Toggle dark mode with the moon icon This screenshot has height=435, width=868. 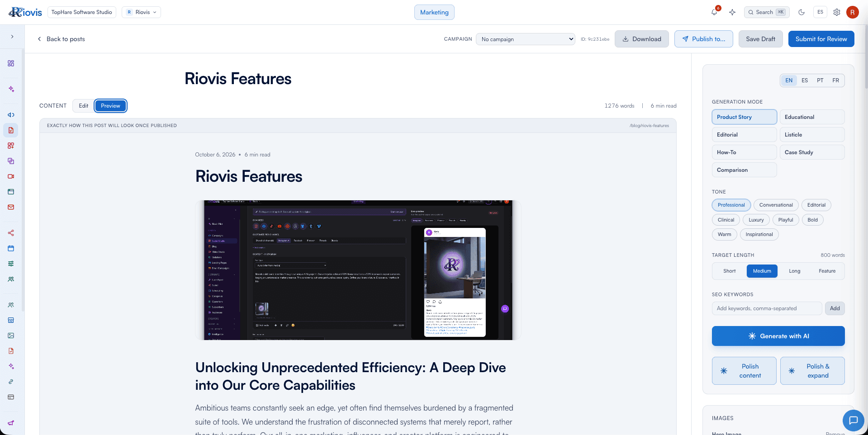point(802,12)
